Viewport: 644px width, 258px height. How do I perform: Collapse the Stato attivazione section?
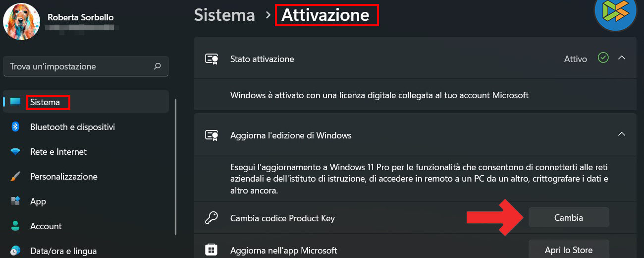point(622,58)
